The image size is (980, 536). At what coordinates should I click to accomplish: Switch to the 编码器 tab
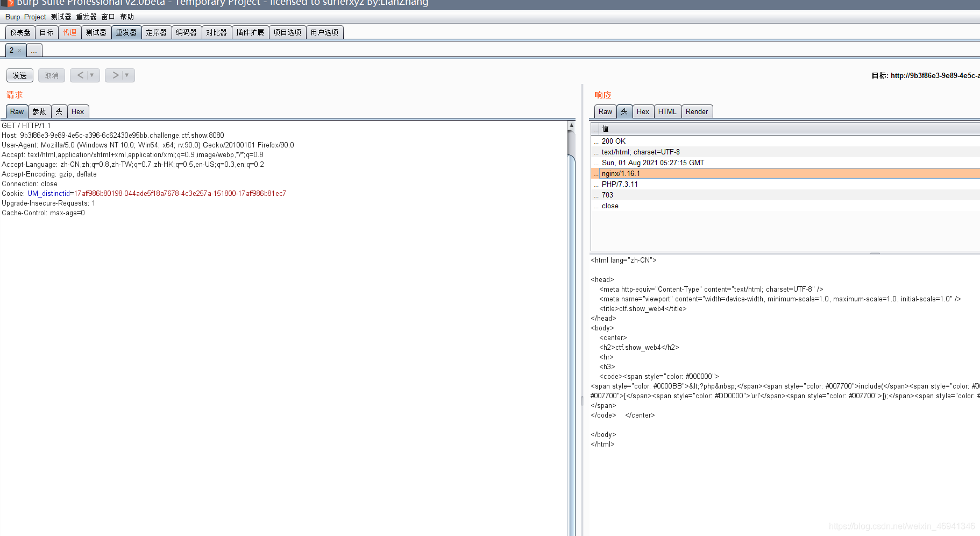(x=187, y=32)
